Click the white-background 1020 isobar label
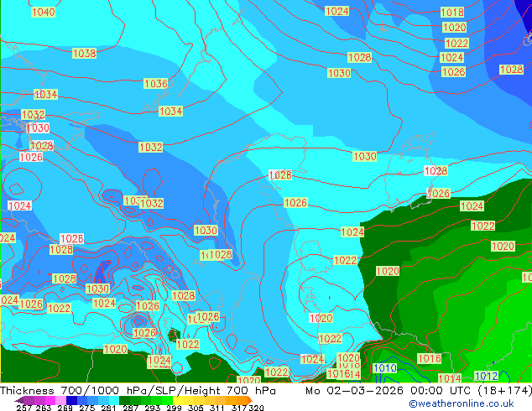The height and width of the screenshot is (411, 532). coord(321,319)
